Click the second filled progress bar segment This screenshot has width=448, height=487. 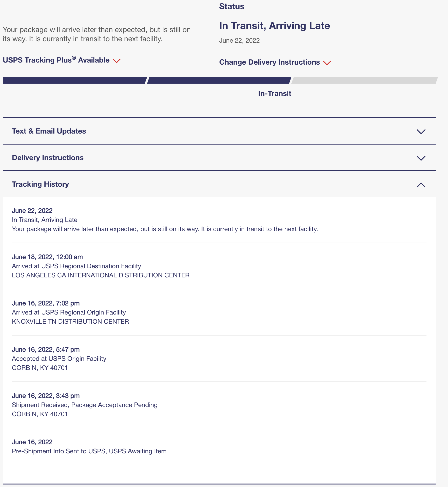(x=219, y=80)
